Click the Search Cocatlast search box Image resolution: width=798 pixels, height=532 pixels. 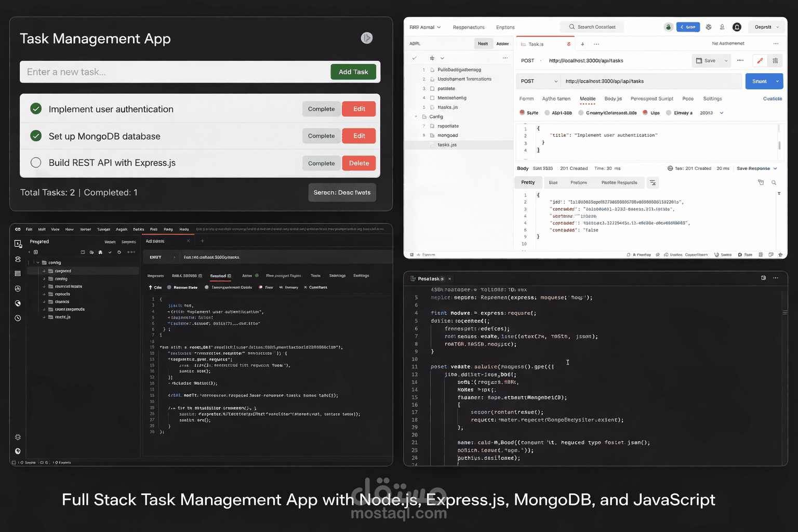coord(592,27)
